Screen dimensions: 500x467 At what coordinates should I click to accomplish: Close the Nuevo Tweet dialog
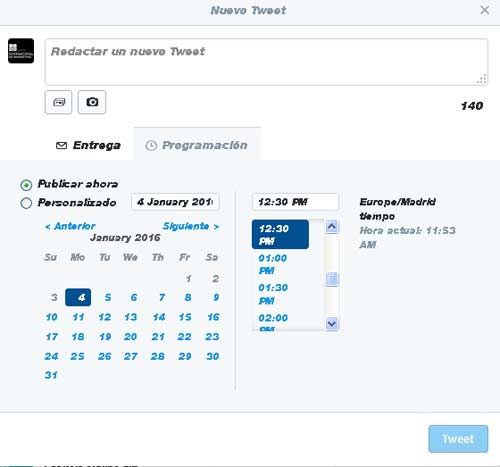pyautogui.click(x=484, y=10)
